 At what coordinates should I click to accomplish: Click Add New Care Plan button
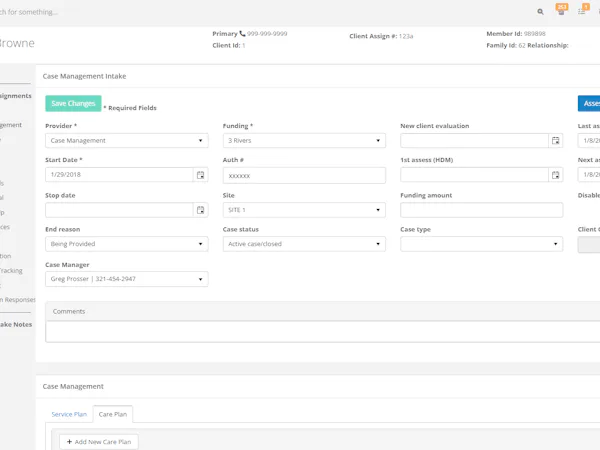click(x=99, y=442)
